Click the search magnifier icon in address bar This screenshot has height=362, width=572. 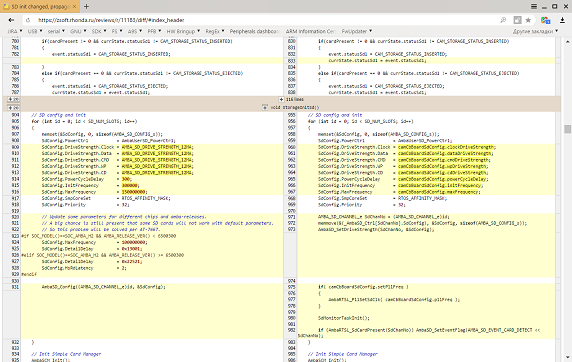tap(503, 20)
